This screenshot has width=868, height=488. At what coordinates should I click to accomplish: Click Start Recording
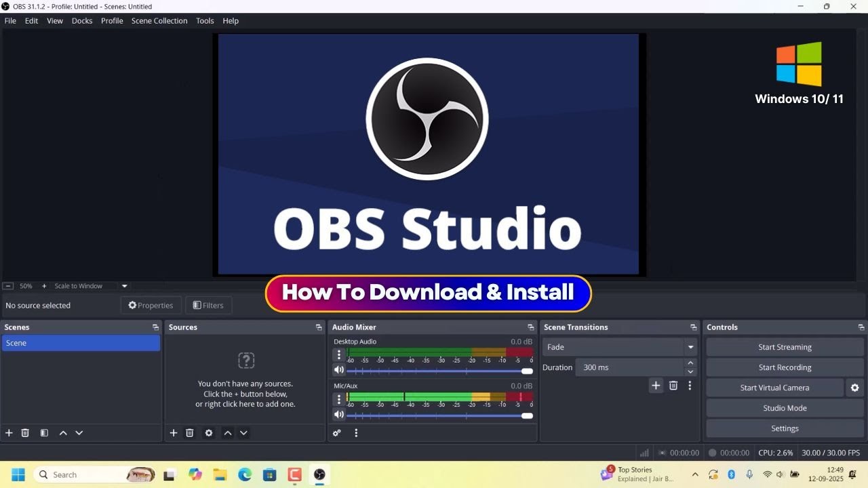[x=785, y=367]
